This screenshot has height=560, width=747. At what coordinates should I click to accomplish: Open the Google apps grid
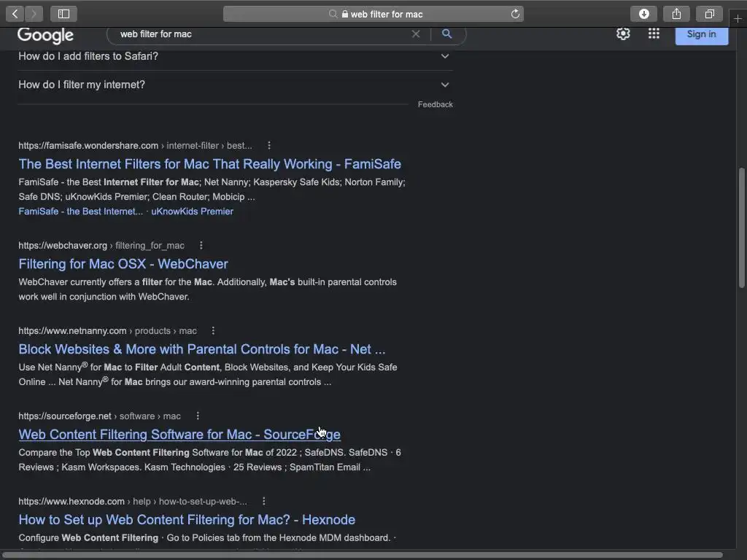654,34
